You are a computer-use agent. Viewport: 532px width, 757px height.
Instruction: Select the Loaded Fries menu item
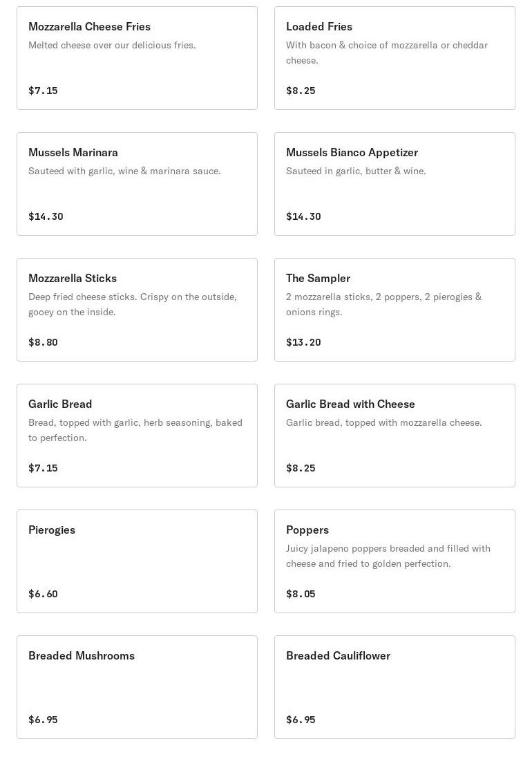click(x=395, y=58)
